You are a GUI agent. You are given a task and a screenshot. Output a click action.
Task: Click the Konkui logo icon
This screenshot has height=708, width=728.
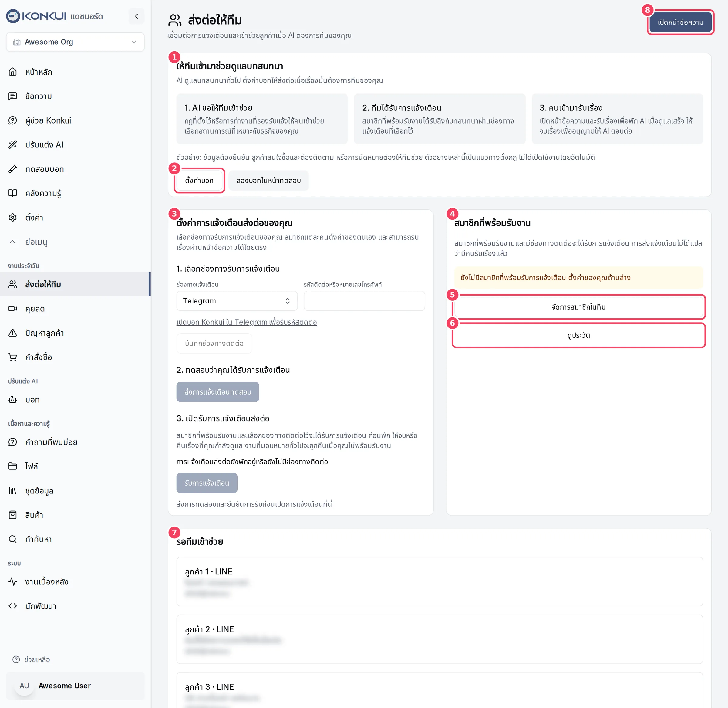[x=13, y=16]
